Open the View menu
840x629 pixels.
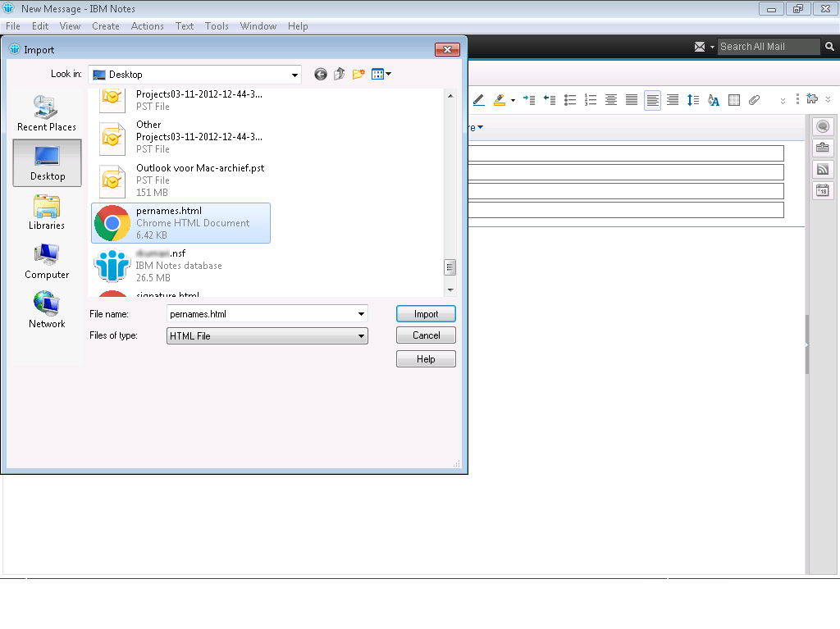(71, 26)
